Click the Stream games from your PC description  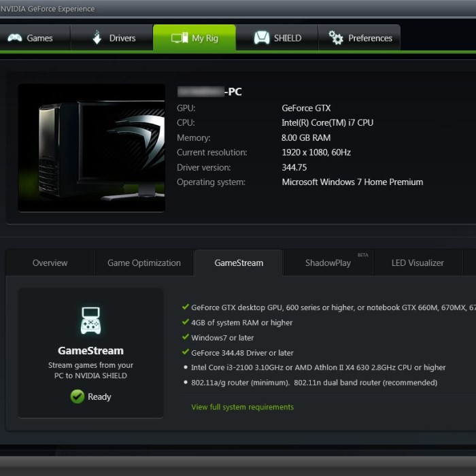[90, 371]
